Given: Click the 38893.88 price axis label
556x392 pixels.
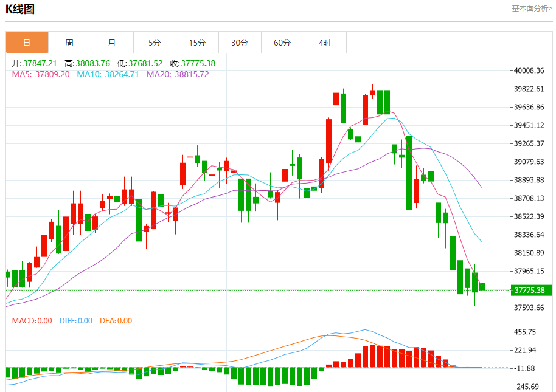Looking at the screenshot, I should click(529, 181).
